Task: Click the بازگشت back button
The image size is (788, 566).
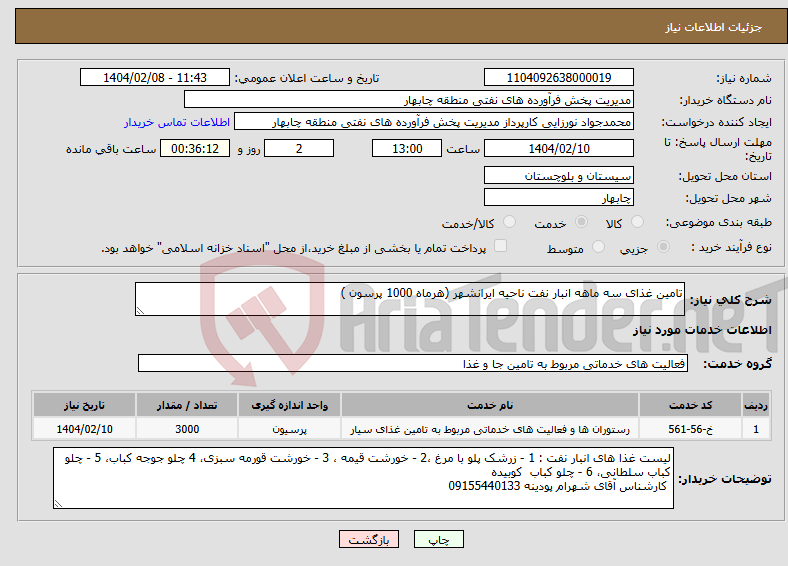Action: click(x=369, y=539)
